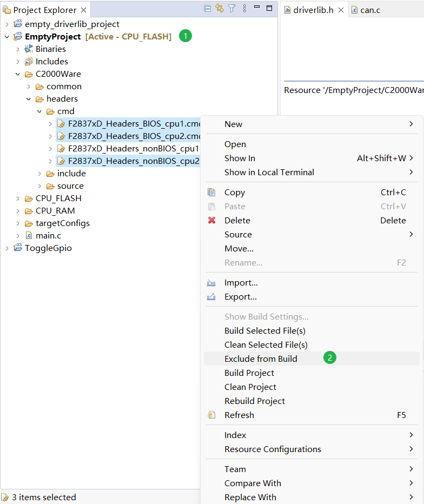The width and height of the screenshot is (424, 504).
Task: Click the Binaries node icon
Action: point(29,49)
